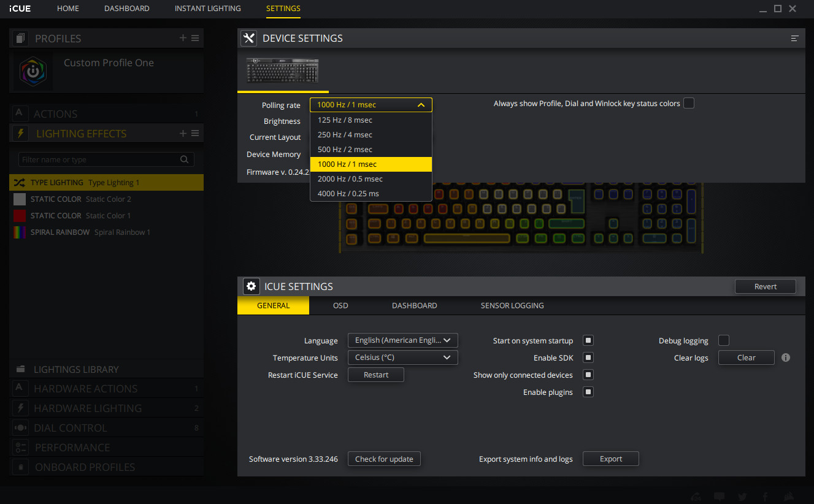Open the Profiles list menu icon
This screenshot has width=814, height=504.
pos(195,38)
